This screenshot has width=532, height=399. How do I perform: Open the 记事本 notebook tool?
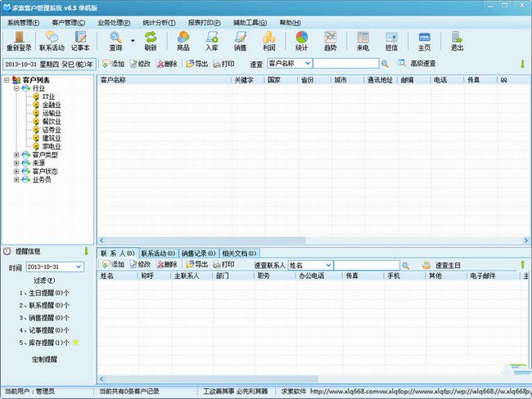point(80,41)
